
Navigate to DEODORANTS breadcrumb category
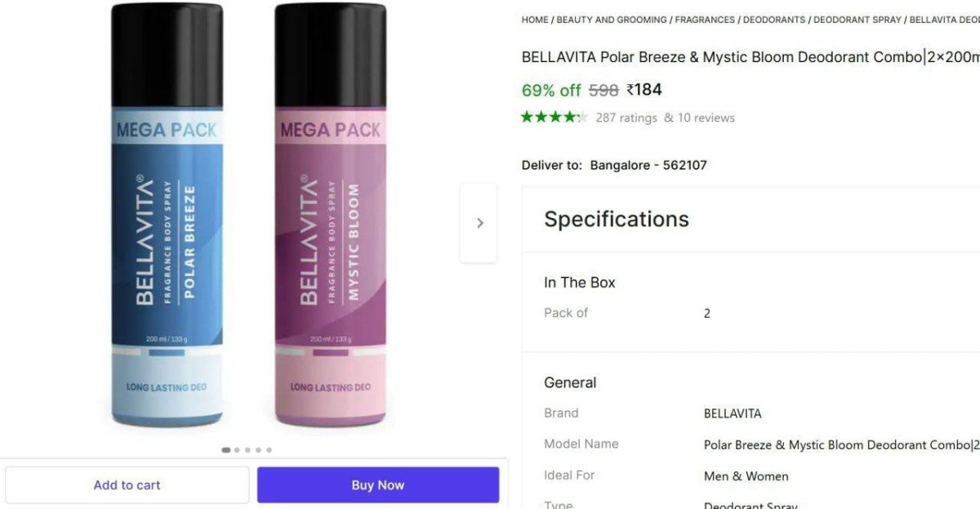(x=773, y=20)
